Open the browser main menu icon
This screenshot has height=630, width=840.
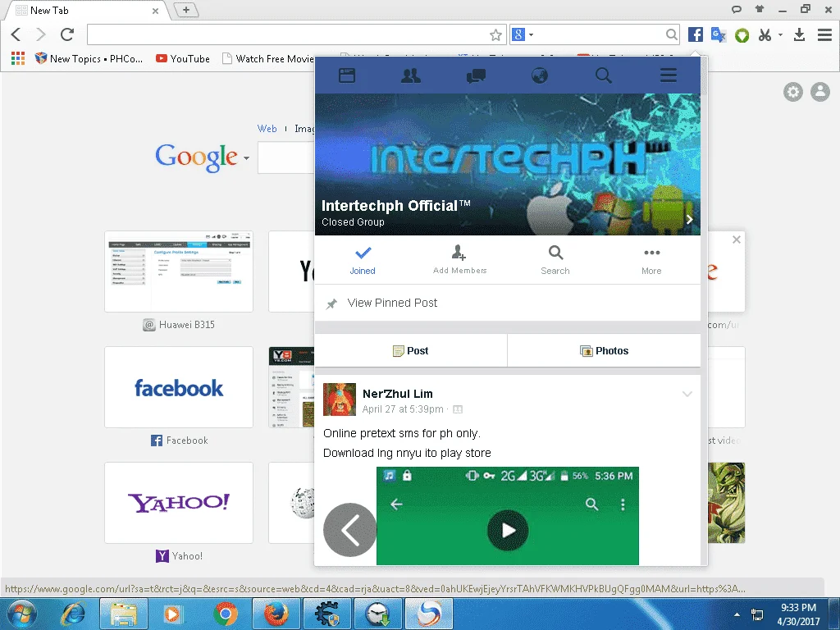point(824,34)
